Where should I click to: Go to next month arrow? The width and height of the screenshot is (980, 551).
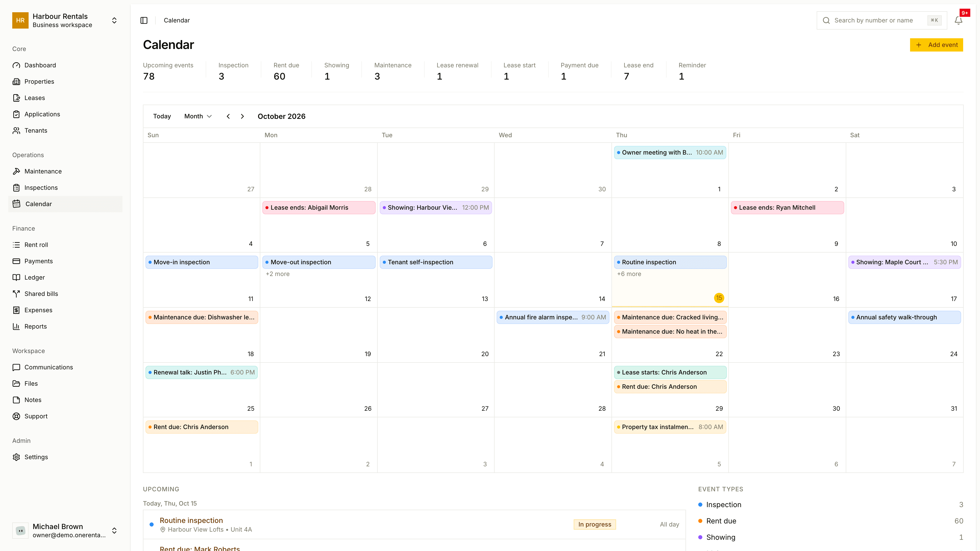coord(242,116)
